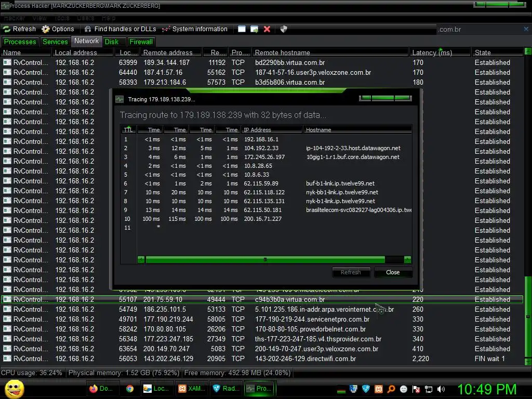532x399 pixels.
Task: Sort by Remote hostname column
Action: pos(330,52)
